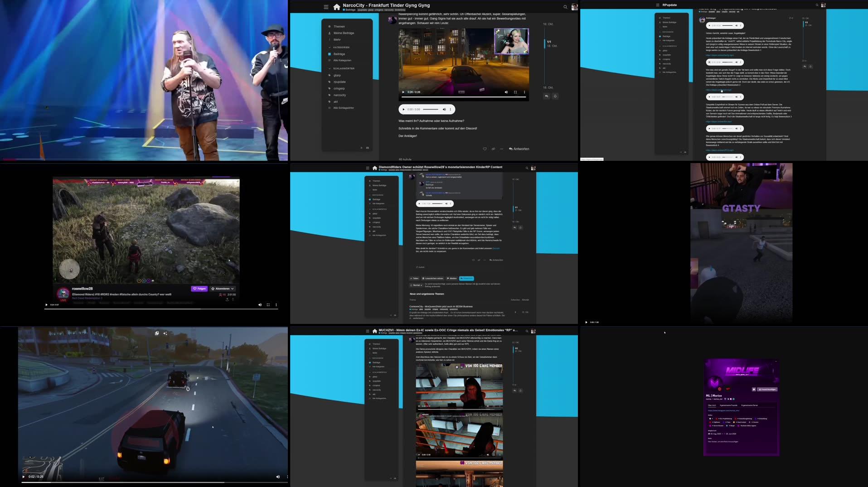Open hamburger menu in RPupdate panel
The height and width of the screenshot is (487, 868).
(x=657, y=5)
